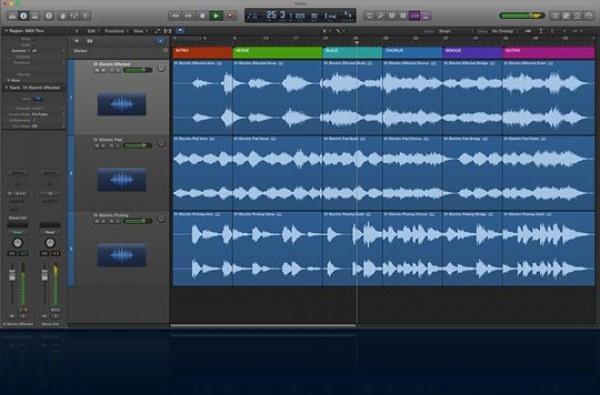This screenshot has height=395, width=600.
Task: Open the Note Pads button
Action: pos(566,16)
